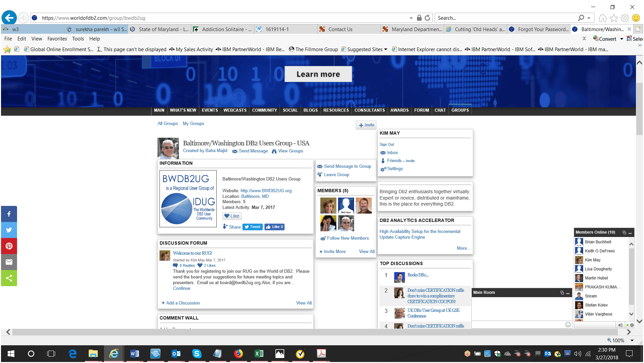Open the Tools menu
This screenshot has height=363, width=644.
[x=78, y=39]
